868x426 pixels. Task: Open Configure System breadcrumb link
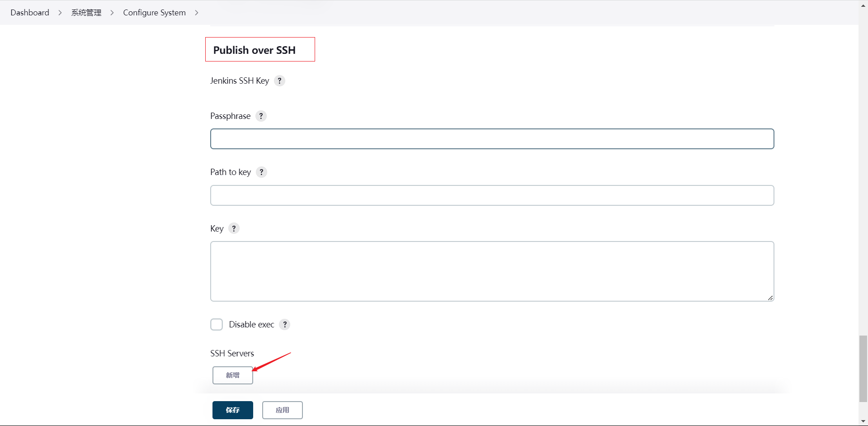(154, 13)
